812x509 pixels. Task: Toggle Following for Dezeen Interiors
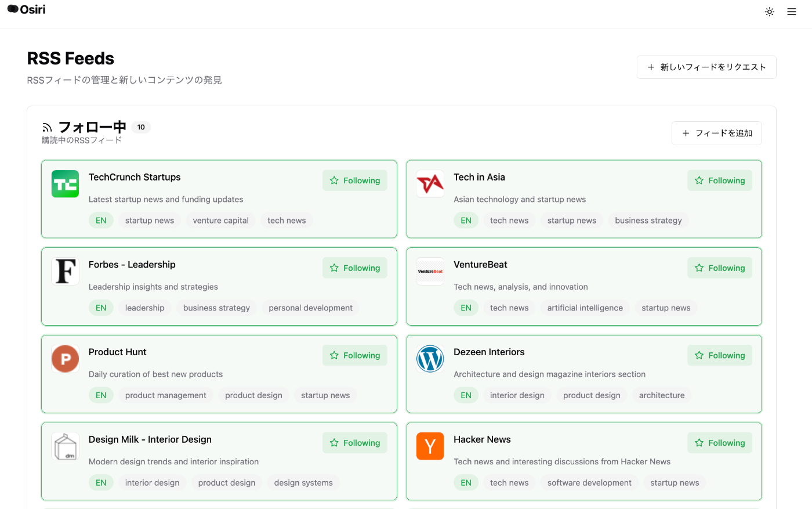click(x=720, y=355)
